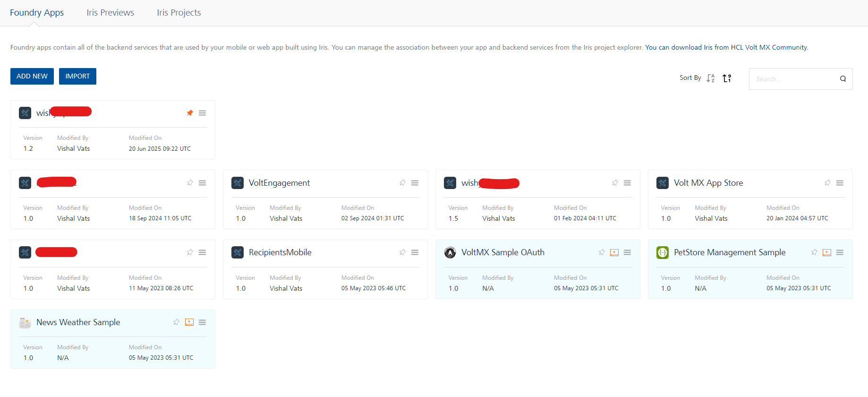Click the search magnifier icon
Image resolution: width=868 pixels, height=397 pixels.
click(x=843, y=79)
